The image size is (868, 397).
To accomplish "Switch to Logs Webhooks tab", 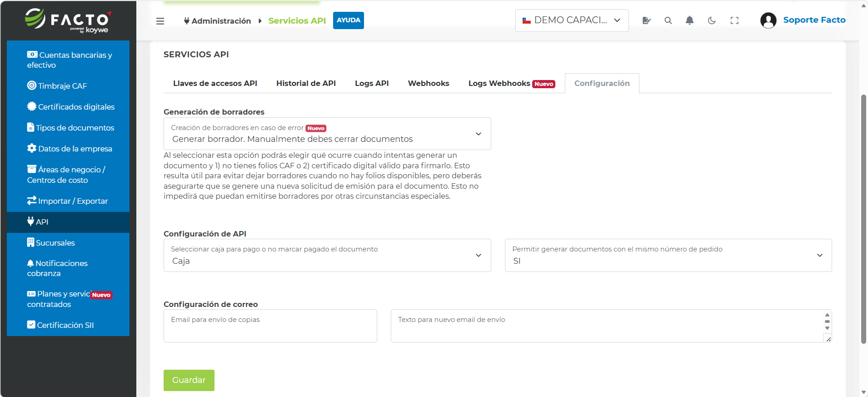I will tap(512, 83).
